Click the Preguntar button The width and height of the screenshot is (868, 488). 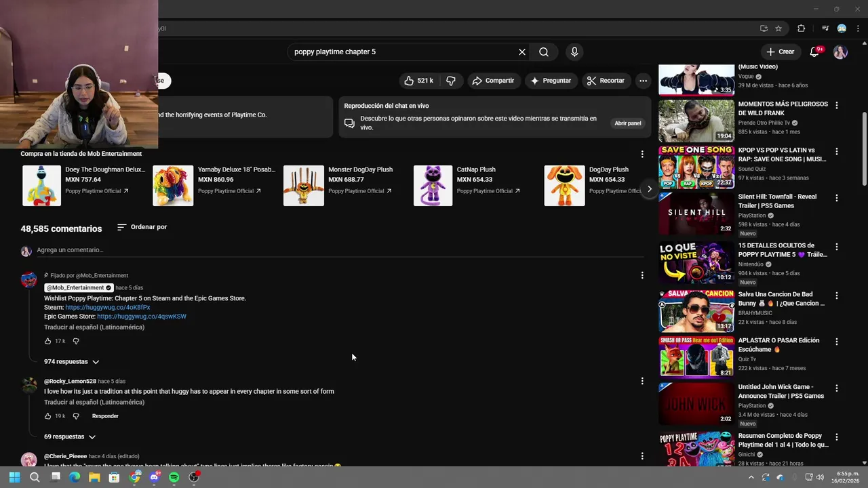click(551, 81)
